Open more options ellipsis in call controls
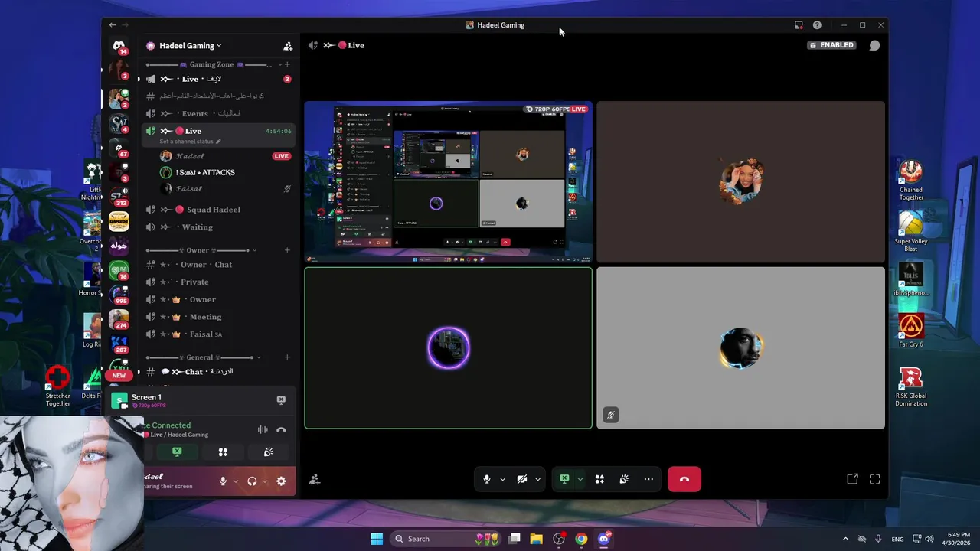 (648, 479)
